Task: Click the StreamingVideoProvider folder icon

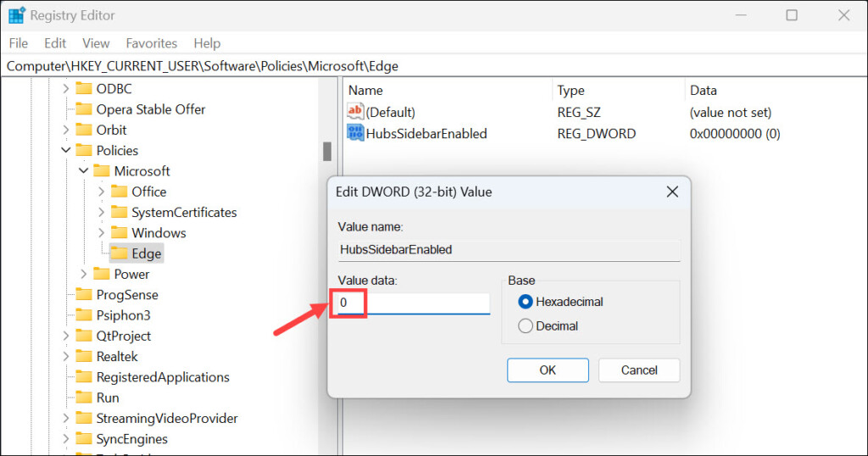Action: (x=84, y=419)
